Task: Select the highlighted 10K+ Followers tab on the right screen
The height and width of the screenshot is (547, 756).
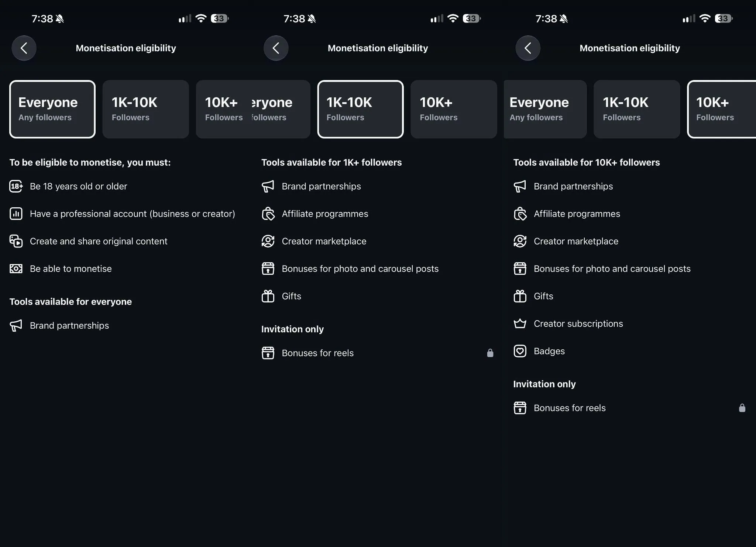Action: (x=722, y=109)
